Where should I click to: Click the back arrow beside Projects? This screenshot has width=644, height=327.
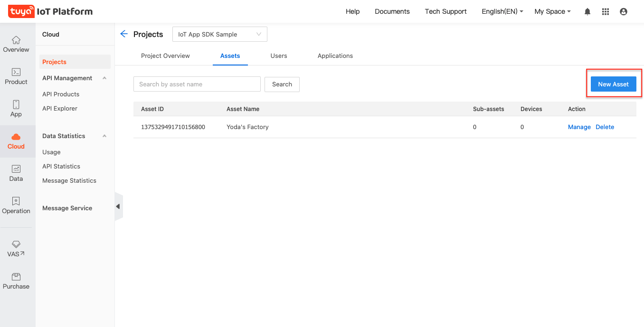[x=124, y=34]
